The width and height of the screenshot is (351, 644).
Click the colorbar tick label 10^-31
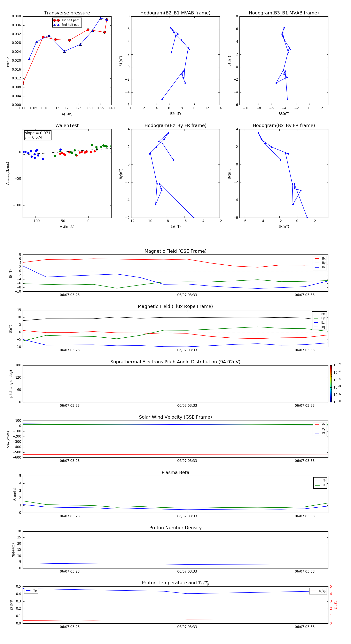[x=337, y=402]
